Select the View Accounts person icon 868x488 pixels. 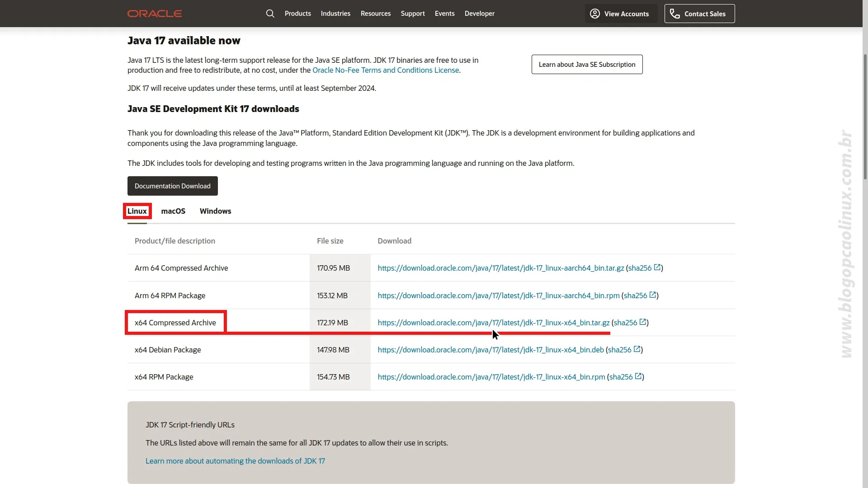coord(594,14)
